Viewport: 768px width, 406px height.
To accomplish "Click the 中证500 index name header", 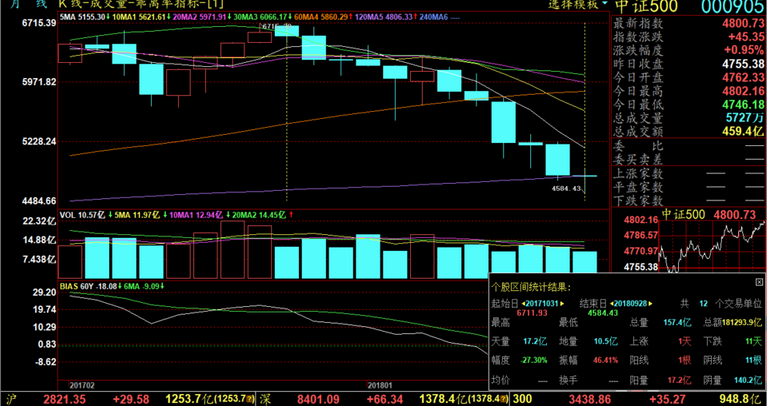I will pos(646,6).
